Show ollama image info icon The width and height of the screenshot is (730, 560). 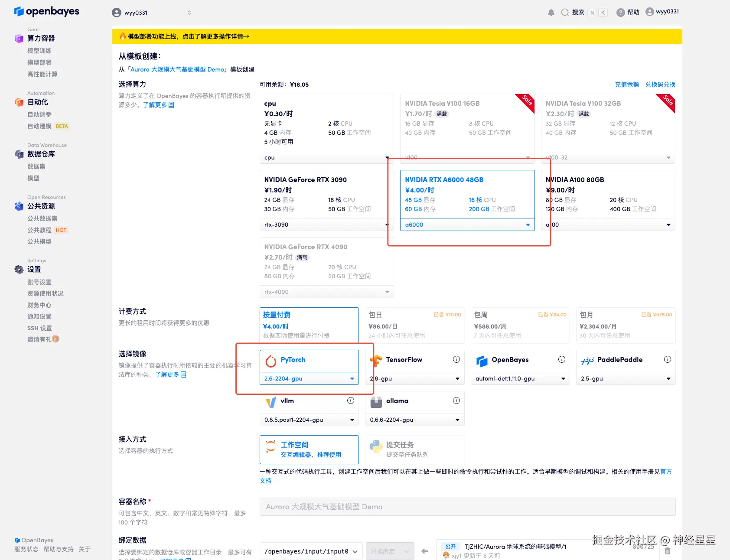(x=456, y=400)
